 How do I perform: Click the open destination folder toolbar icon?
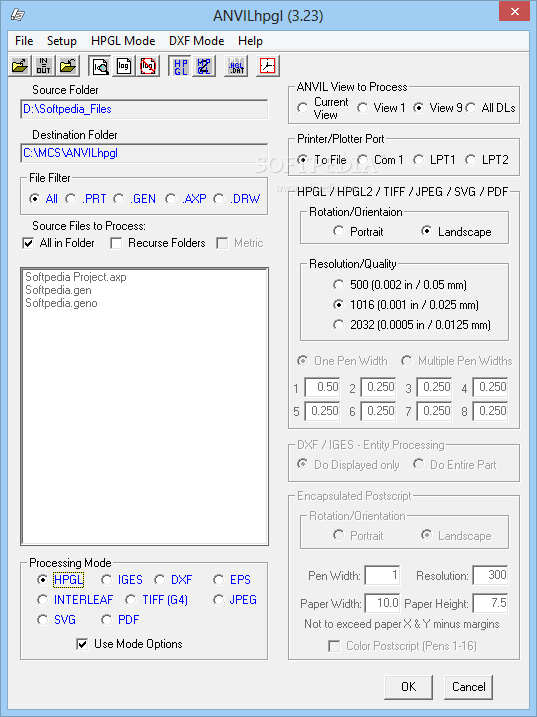(x=67, y=66)
